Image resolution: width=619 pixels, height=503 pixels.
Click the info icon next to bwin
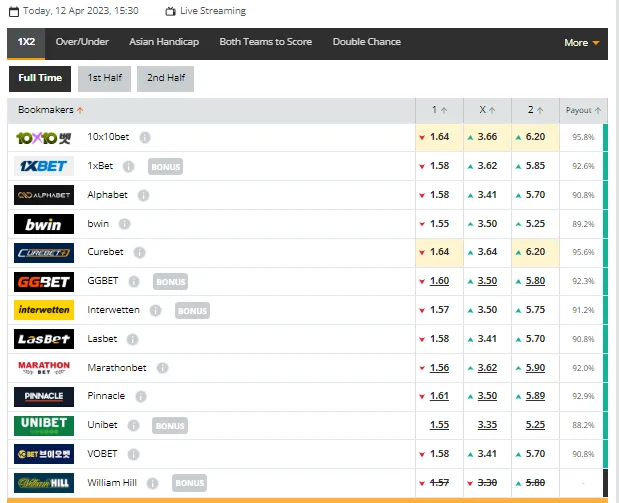coord(124,224)
